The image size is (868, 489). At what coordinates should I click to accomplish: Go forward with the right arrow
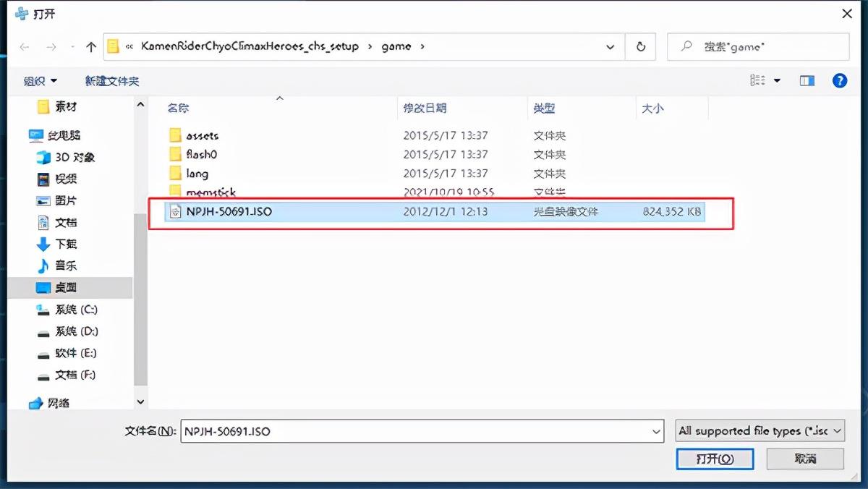(x=51, y=47)
